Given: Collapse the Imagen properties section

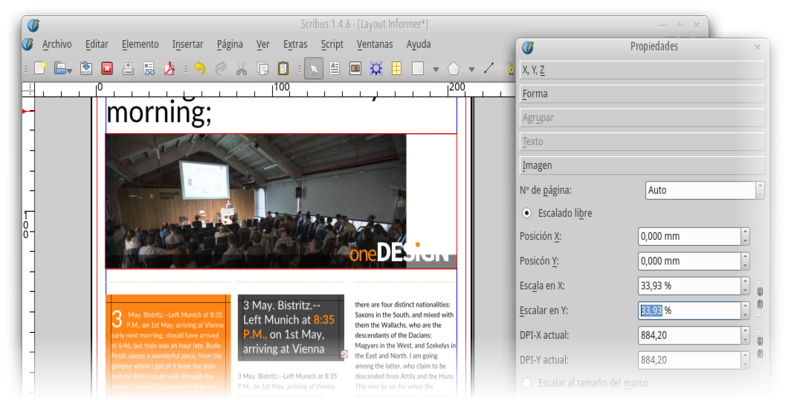Looking at the screenshot, I should (x=642, y=165).
